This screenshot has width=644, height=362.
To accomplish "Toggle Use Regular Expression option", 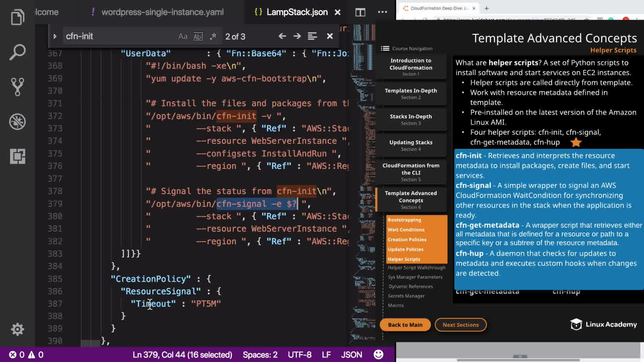I will click(x=213, y=37).
